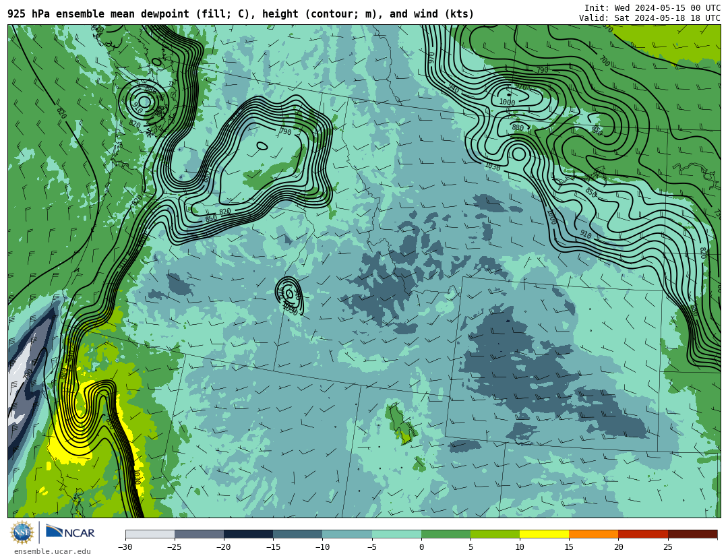
Task: Click the positive 15 colorbar tick label
Action: pyautogui.click(x=569, y=547)
